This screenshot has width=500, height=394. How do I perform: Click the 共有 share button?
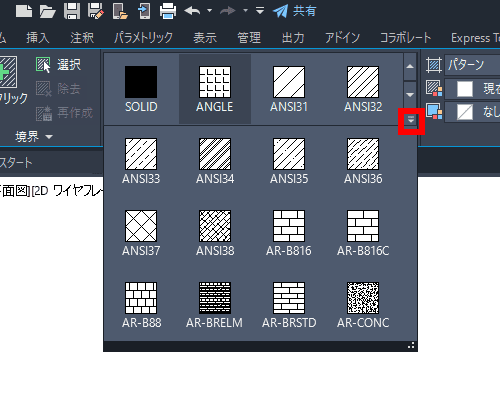click(x=294, y=11)
